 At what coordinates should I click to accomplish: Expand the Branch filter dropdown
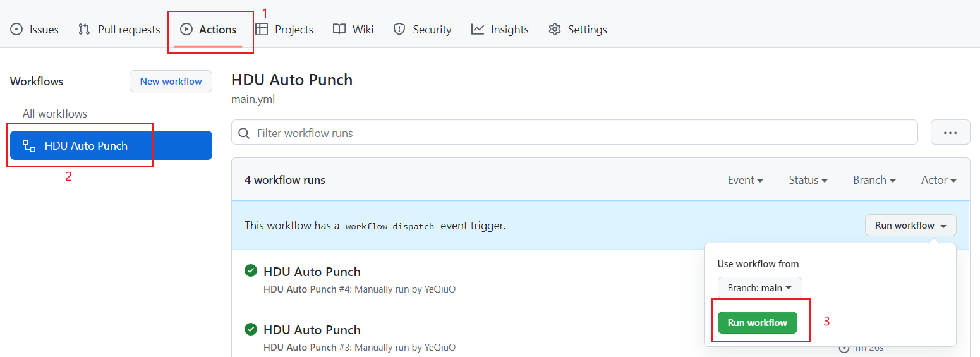874,180
